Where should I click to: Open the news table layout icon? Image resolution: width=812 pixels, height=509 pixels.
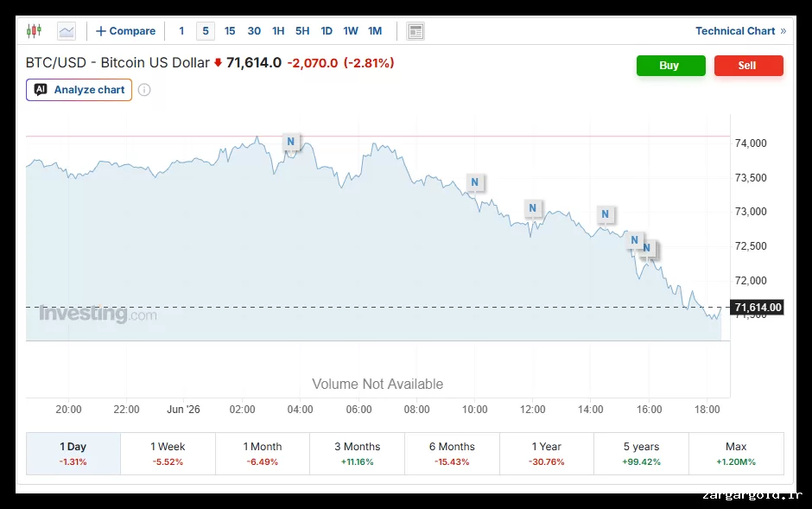coord(416,31)
